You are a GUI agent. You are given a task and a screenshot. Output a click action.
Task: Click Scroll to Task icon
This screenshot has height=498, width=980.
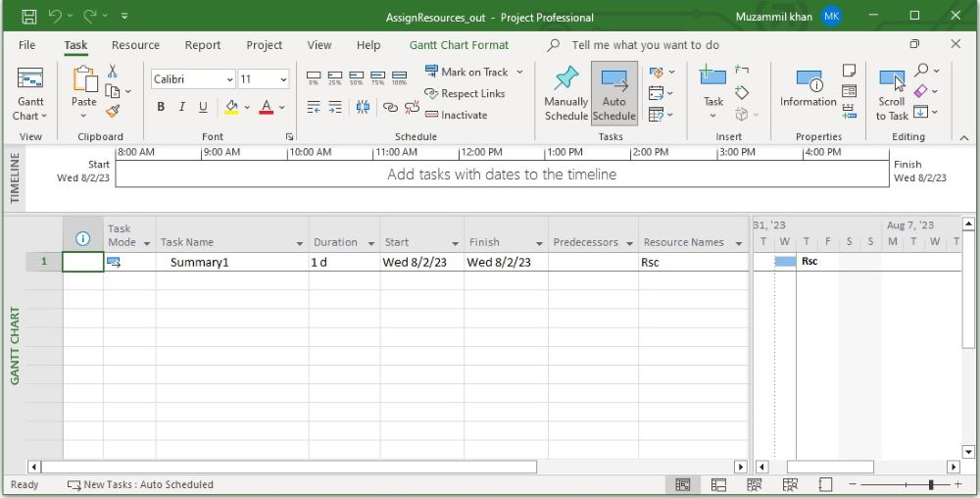coord(891,80)
